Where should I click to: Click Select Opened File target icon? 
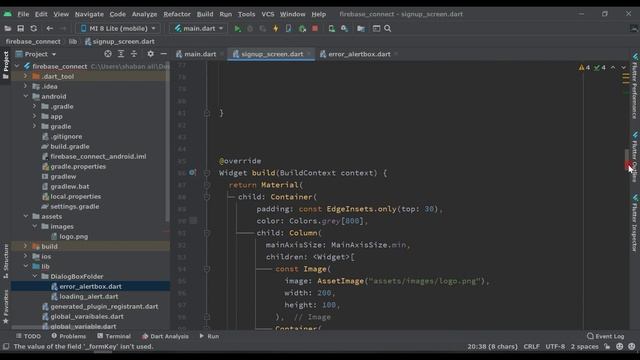[108, 54]
